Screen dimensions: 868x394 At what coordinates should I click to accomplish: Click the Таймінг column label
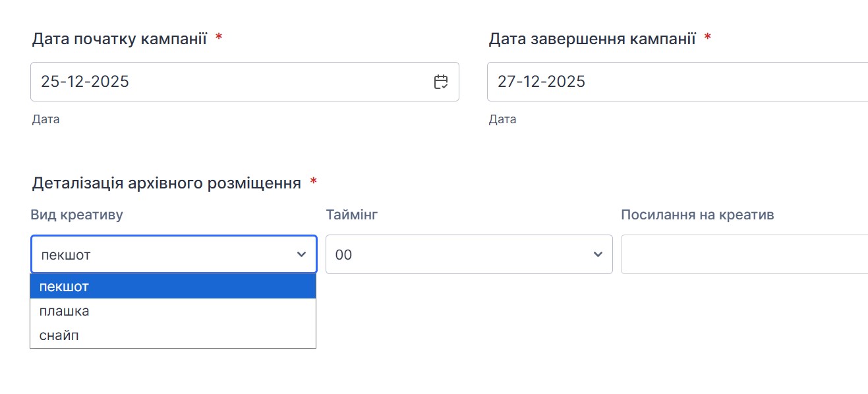tap(351, 215)
